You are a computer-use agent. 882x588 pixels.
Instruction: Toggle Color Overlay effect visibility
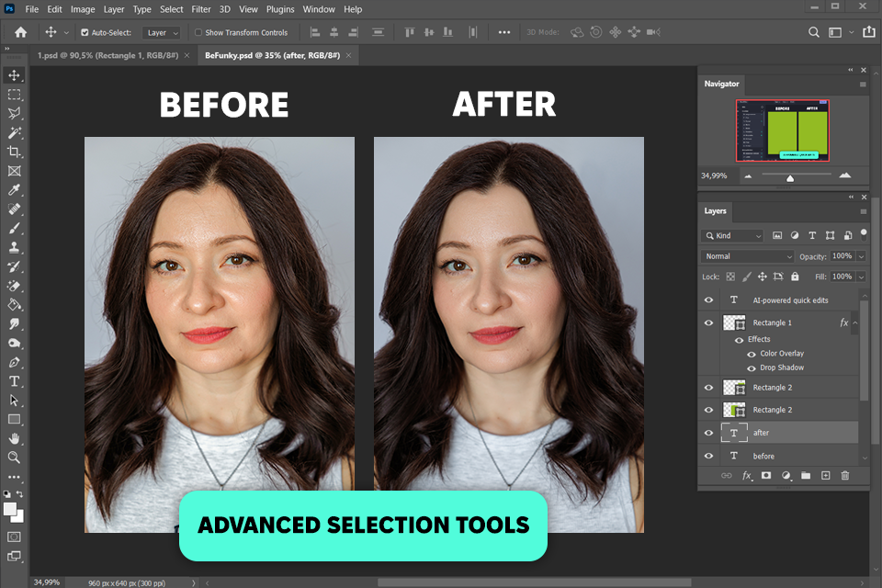752,354
